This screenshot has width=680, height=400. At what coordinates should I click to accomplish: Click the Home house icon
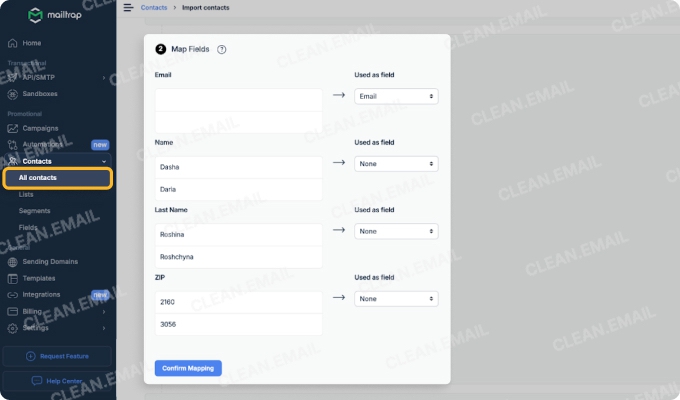[13, 43]
